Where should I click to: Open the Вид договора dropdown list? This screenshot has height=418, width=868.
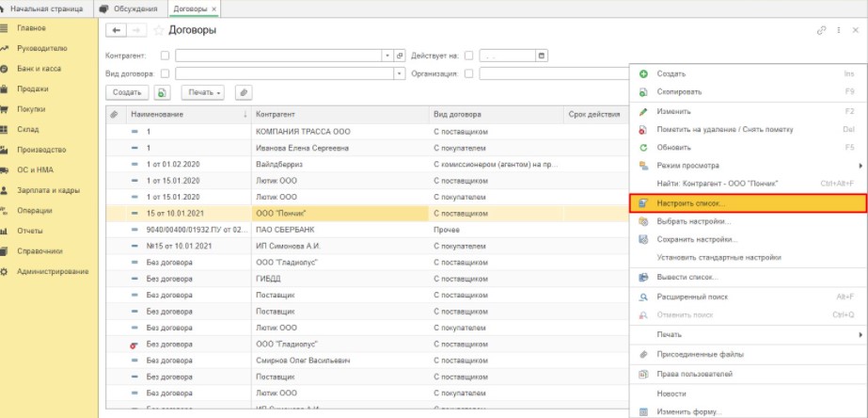[x=400, y=73]
